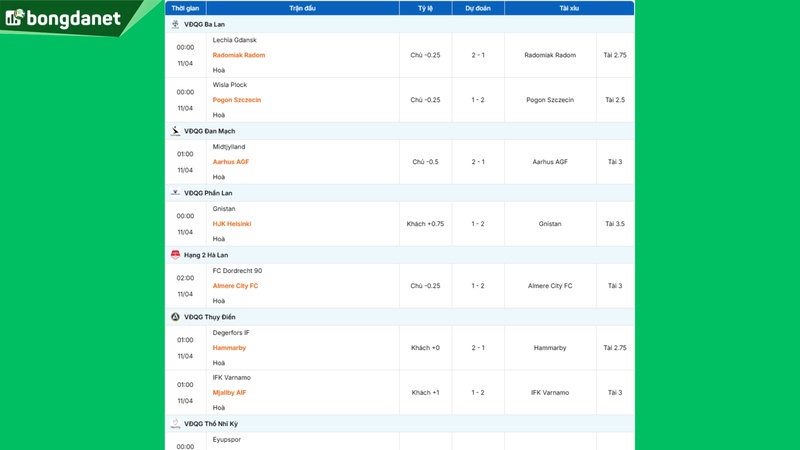The height and width of the screenshot is (450, 800).
Task: Click Hammarby in the match column
Action: point(229,348)
